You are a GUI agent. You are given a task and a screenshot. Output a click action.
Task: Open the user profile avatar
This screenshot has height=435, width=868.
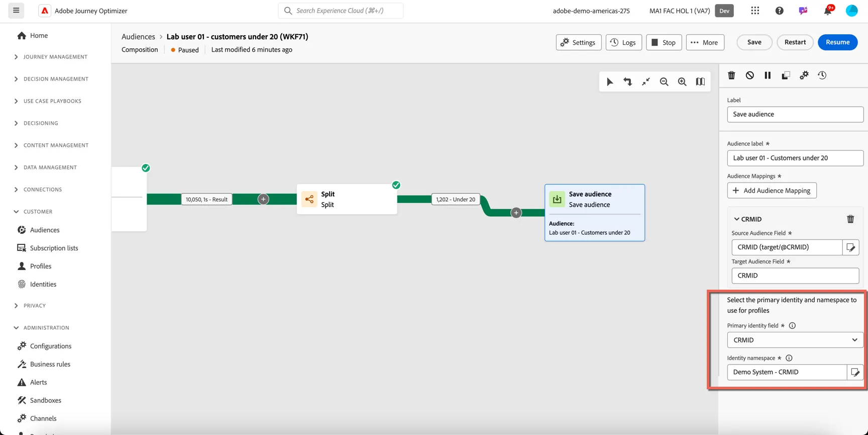coord(851,11)
